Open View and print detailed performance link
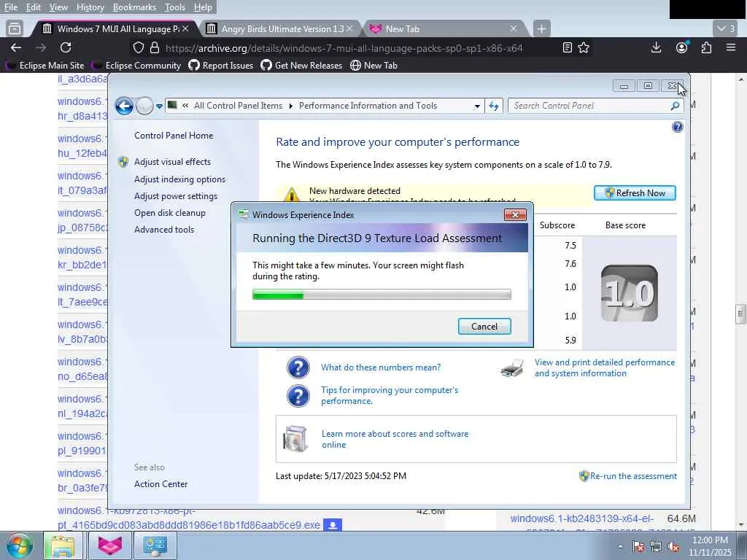Image resolution: width=747 pixels, height=560 pixels. click(605, 367)
